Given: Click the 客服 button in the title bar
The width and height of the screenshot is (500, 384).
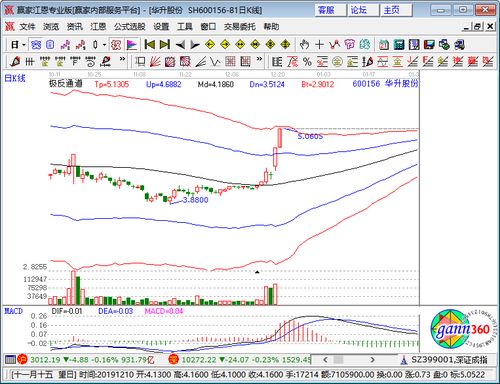Looking at the screenshot, I should (326, 10).
